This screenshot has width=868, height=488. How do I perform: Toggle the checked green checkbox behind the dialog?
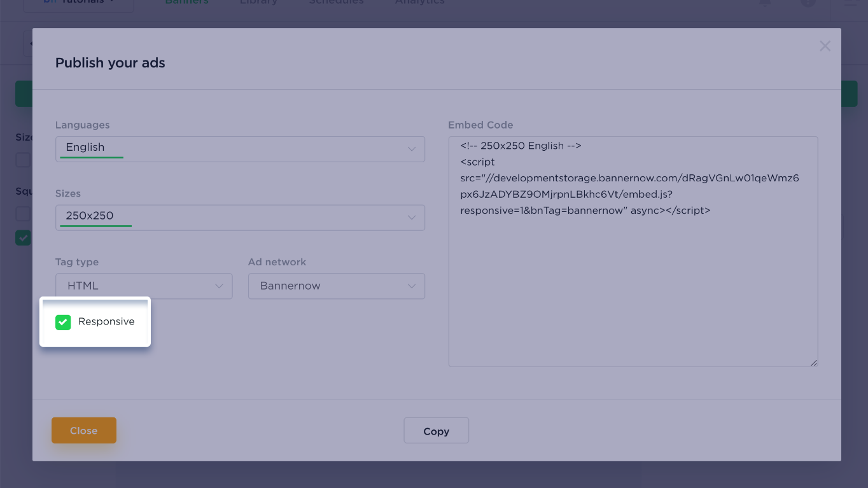click(x=23, y=238)
